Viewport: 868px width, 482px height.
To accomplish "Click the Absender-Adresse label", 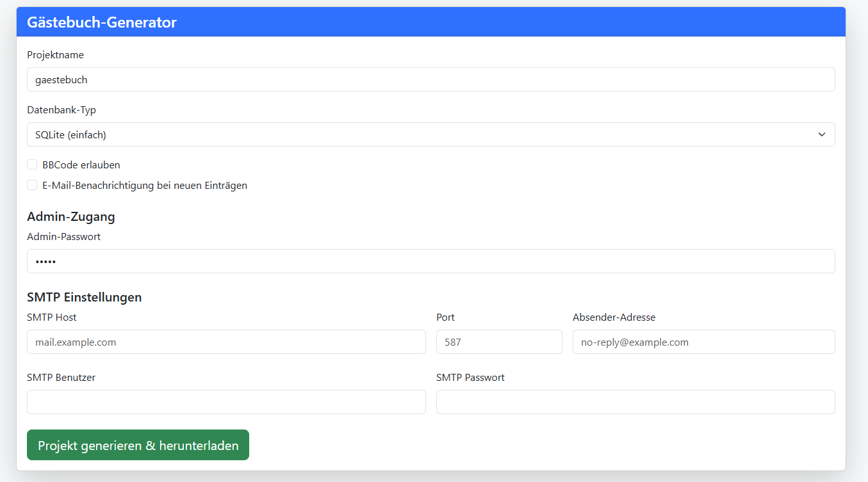I will click(614, 317).
